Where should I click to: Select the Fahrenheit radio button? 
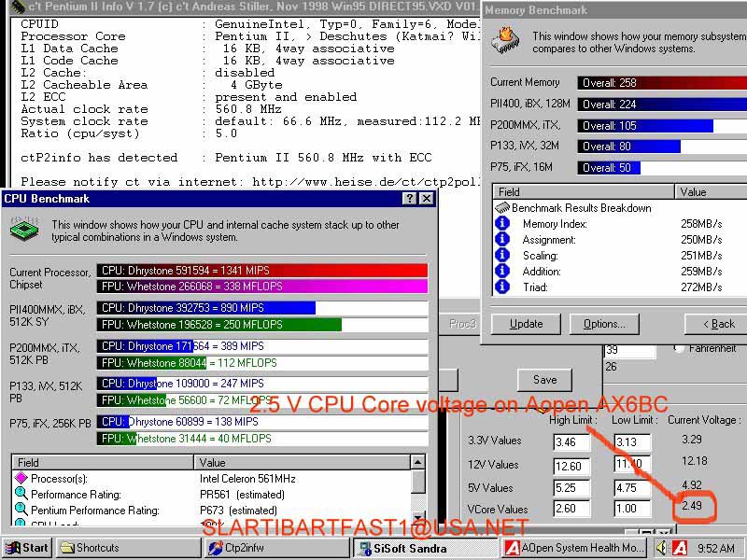(x=678, y=348)
